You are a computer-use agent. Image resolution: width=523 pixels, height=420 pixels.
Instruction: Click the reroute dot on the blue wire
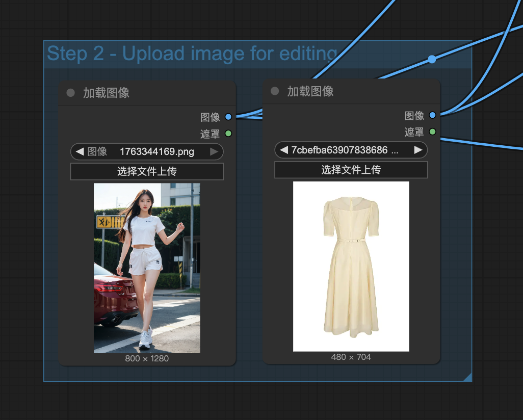coord(432,59)
